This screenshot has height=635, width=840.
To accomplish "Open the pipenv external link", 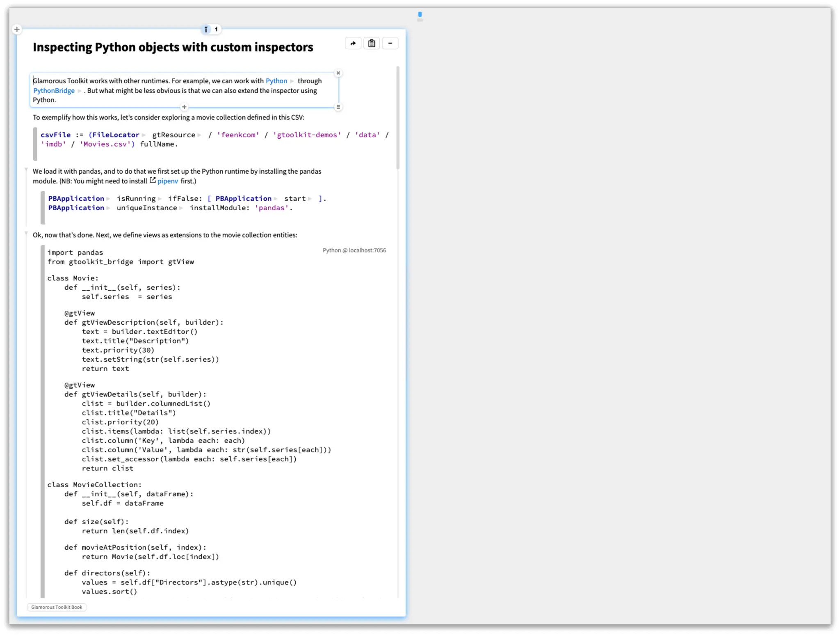I will coord(167,181).
